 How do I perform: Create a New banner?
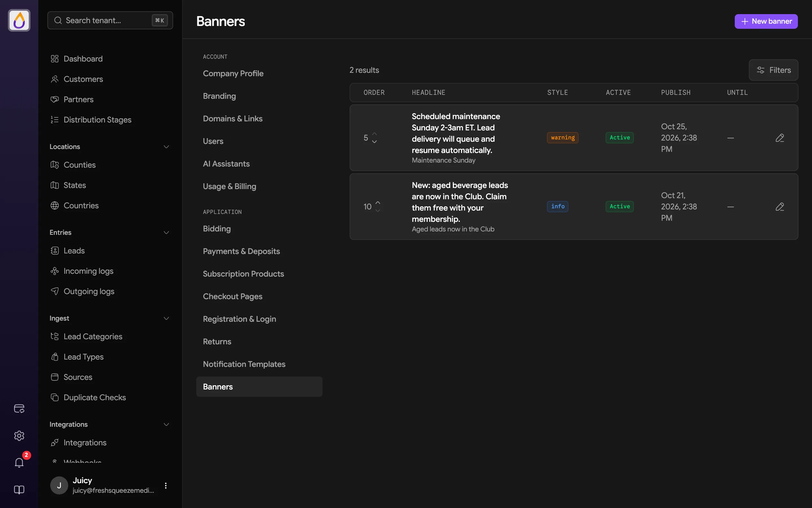pos(766,21)
